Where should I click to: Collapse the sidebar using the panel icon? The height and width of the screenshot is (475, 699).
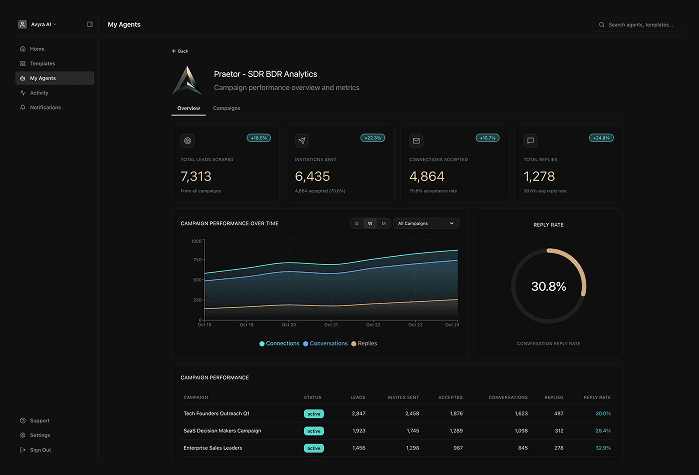[x=90, y=24]
